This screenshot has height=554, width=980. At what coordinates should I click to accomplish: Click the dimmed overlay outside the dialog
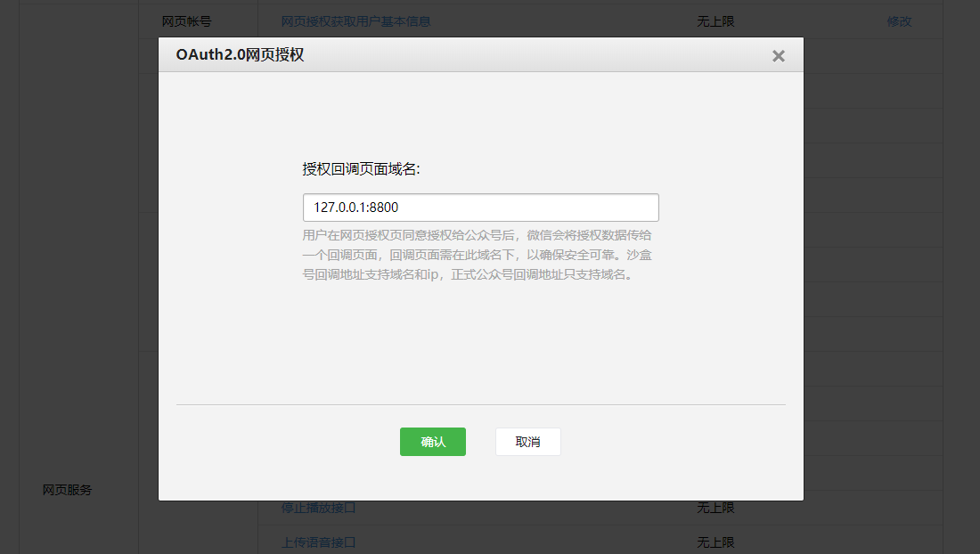[x=71, y=267]
